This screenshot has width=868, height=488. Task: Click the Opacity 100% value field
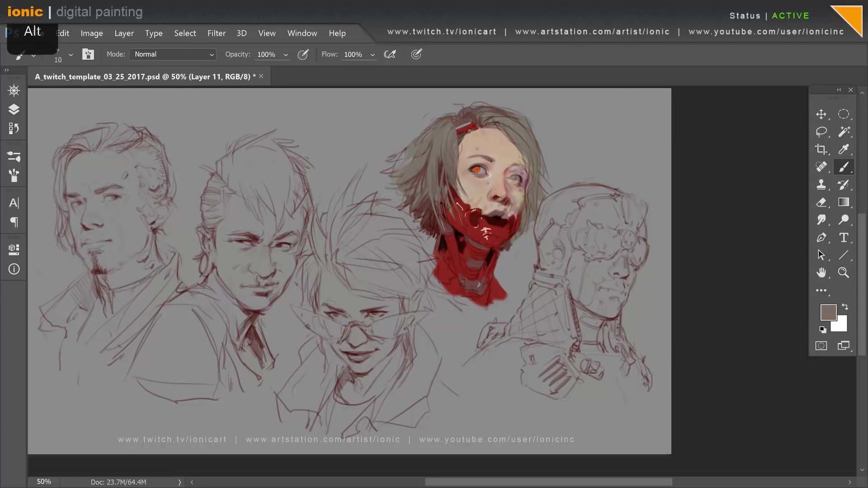[x=267, y=54]
